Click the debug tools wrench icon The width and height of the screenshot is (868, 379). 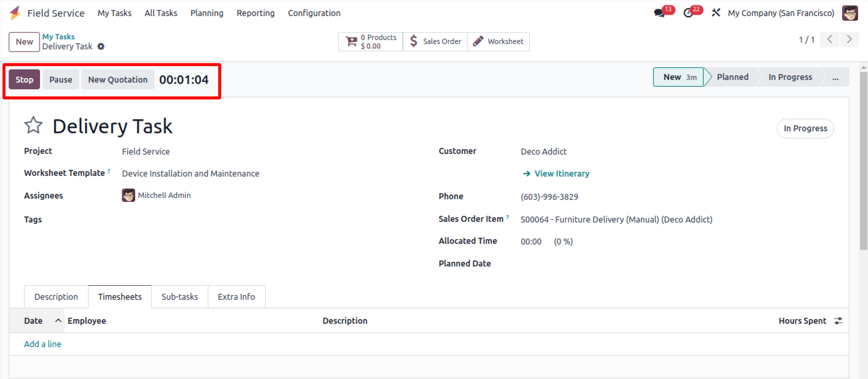tap(716, 13)
